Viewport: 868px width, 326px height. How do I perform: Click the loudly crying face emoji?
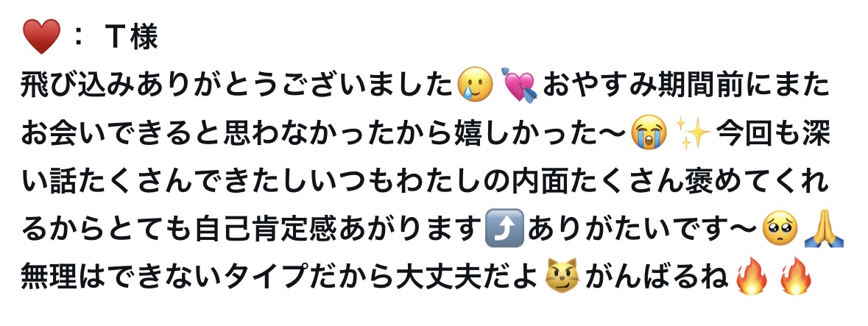tap(648, 133)
